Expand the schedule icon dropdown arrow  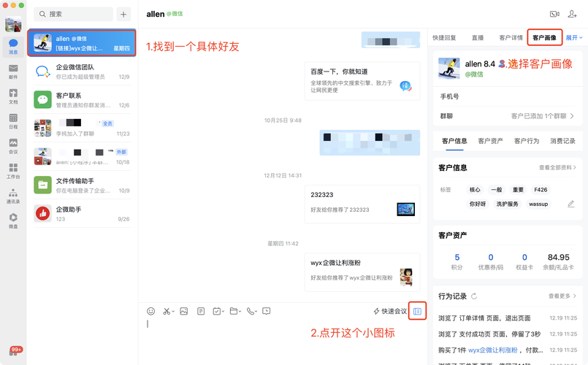tap(223, 312)
